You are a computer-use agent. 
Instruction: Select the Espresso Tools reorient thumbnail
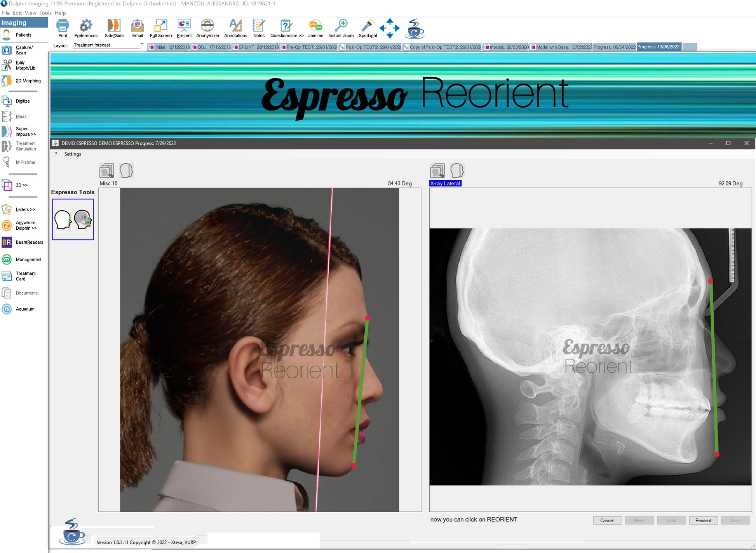(73, 220)
